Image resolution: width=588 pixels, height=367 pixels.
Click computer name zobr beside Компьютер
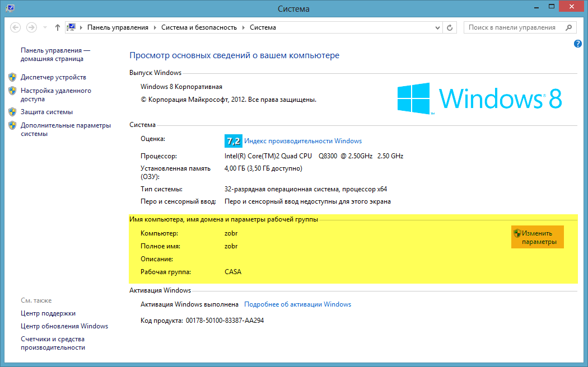(x=231, y=233)
